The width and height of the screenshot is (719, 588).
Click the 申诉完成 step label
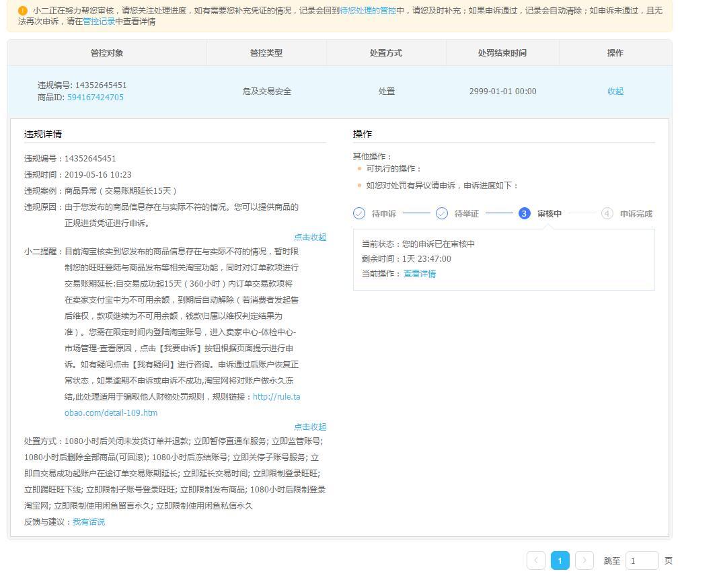[636, 214]
